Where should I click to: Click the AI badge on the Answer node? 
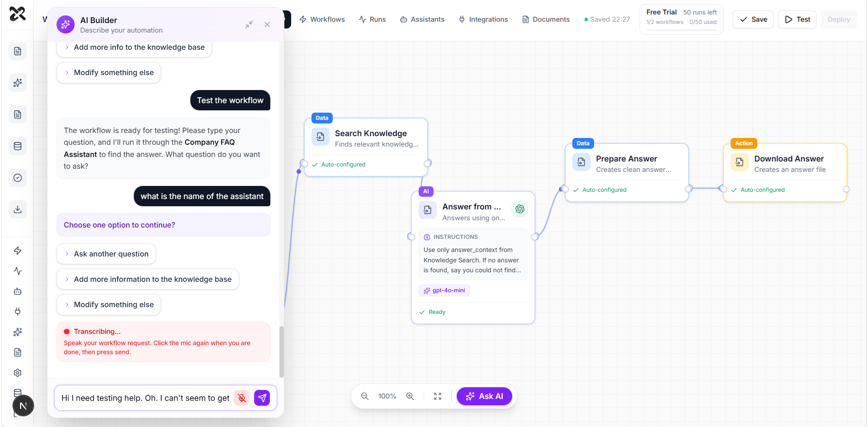click(426, 191)
